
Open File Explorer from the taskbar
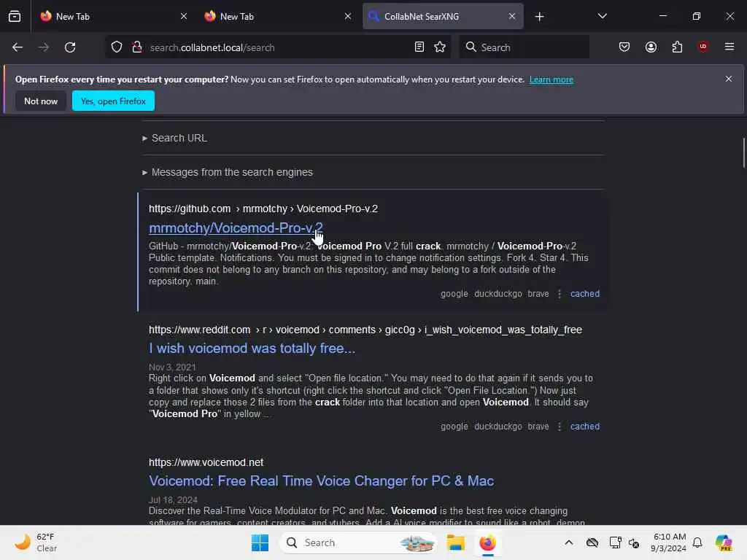(455, 542)
